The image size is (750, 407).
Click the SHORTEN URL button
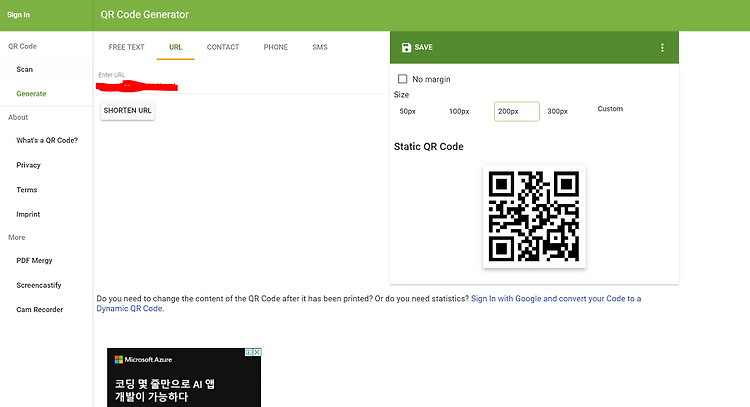point(127,110)
